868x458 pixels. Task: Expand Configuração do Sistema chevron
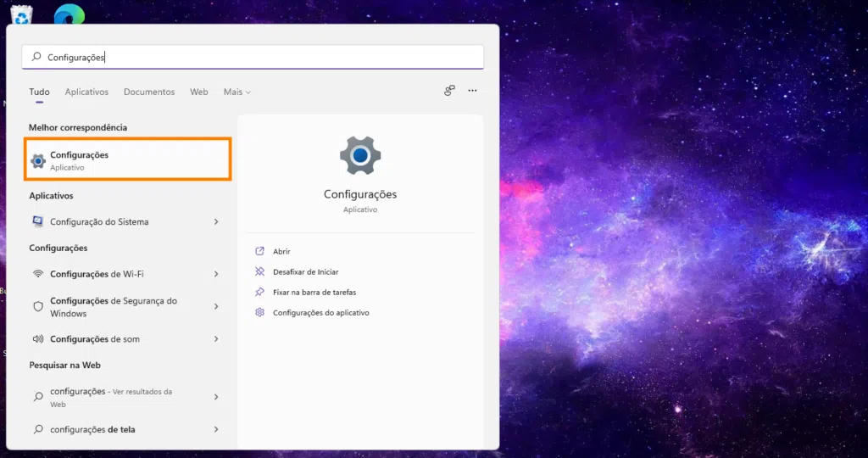pyautogui.click(x=216, y=221)
